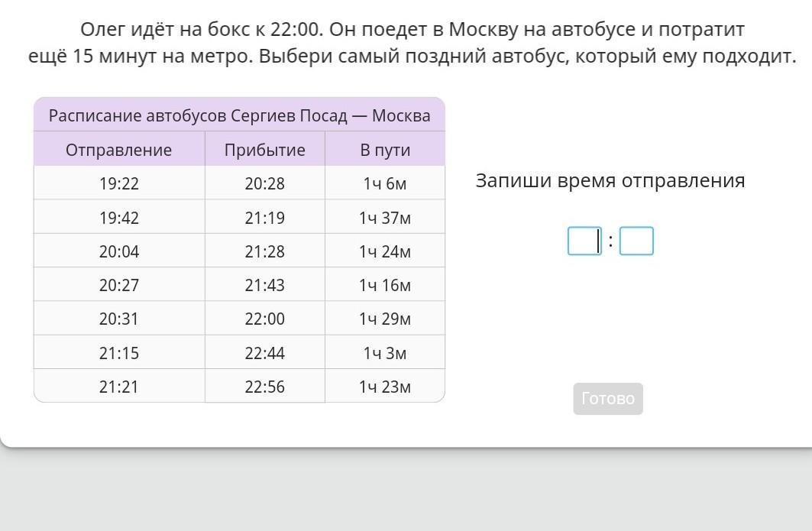Click travel duration 1ч 3м
The height and width of the screenshot is (531, 812).
tap(385, 353)
